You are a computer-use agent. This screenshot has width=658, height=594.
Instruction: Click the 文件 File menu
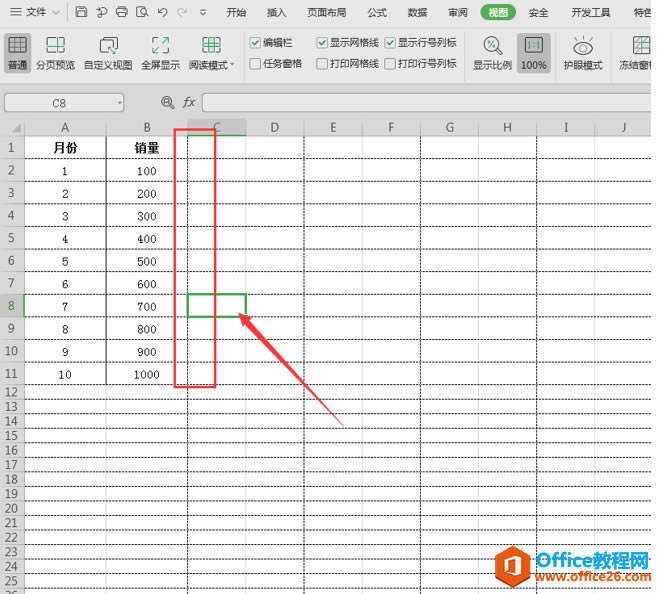[x=36, y=12]
